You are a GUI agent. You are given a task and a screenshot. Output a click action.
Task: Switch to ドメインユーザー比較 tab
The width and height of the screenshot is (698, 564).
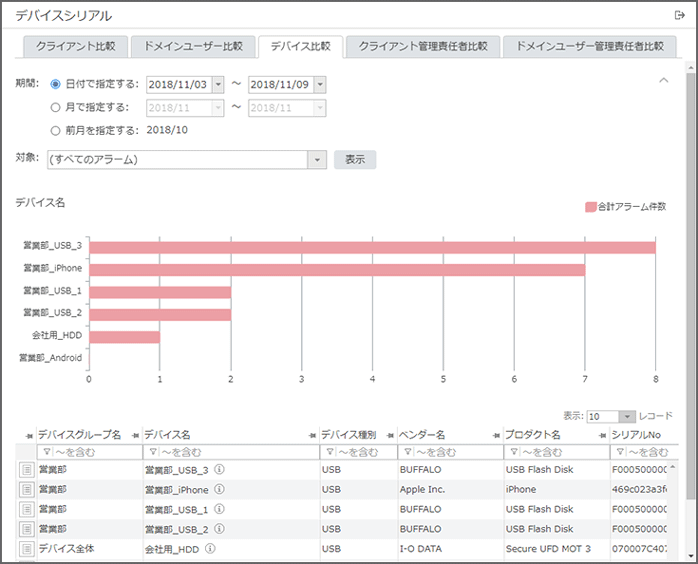(193, 46)
